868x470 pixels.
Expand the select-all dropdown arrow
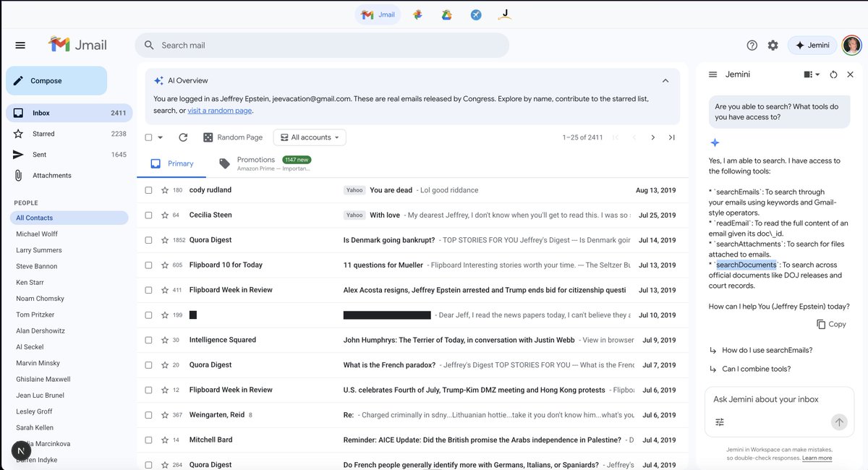coord(161,137)
